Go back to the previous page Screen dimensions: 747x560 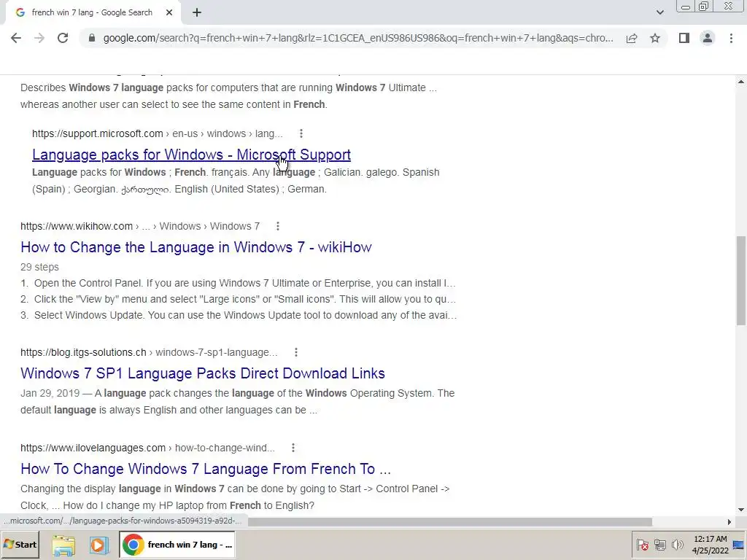point(16,38)
